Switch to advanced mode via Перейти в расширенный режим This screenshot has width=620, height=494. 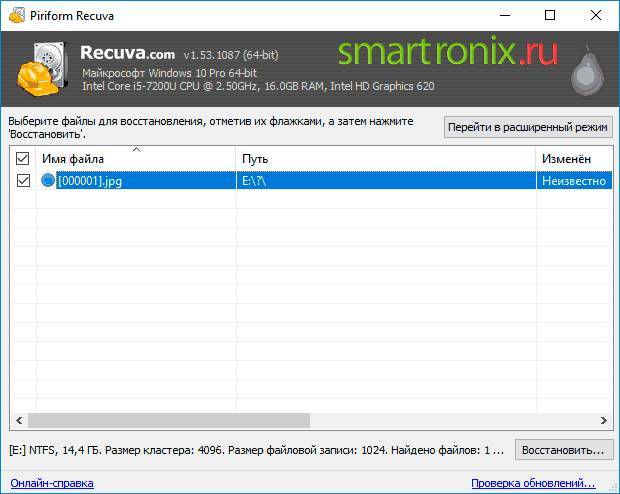tap(528, 127)
